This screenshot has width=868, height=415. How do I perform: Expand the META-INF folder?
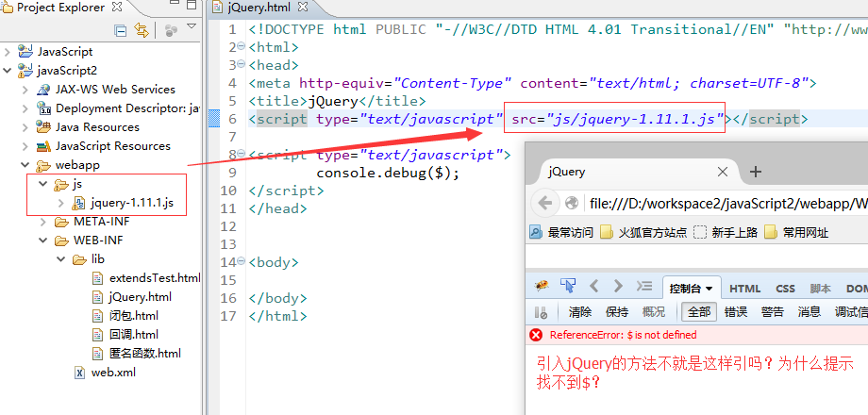tap(43, 222)
